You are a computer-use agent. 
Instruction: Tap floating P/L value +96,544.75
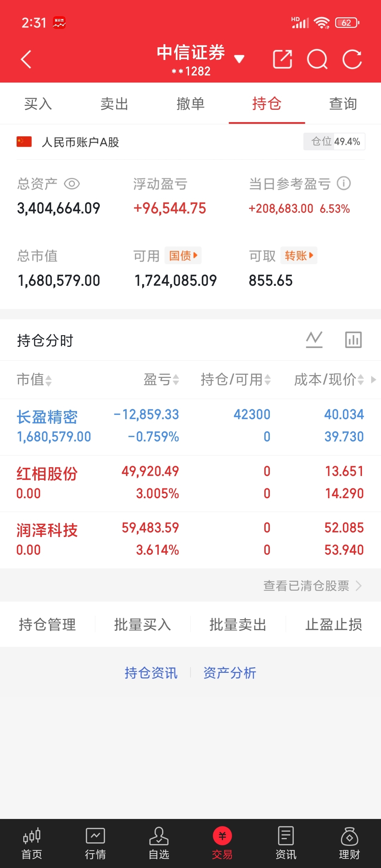pos(170,208)
